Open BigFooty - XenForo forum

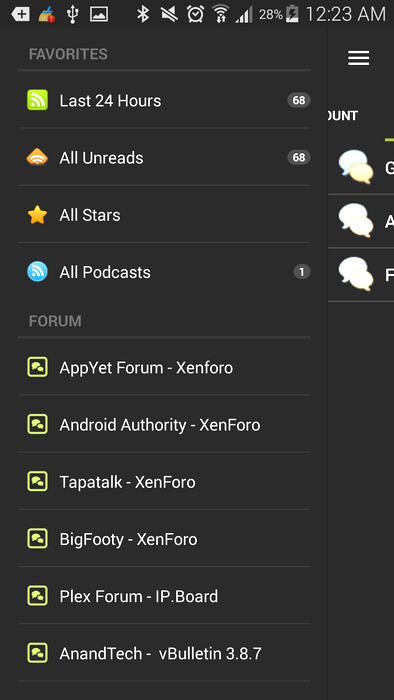164,539
